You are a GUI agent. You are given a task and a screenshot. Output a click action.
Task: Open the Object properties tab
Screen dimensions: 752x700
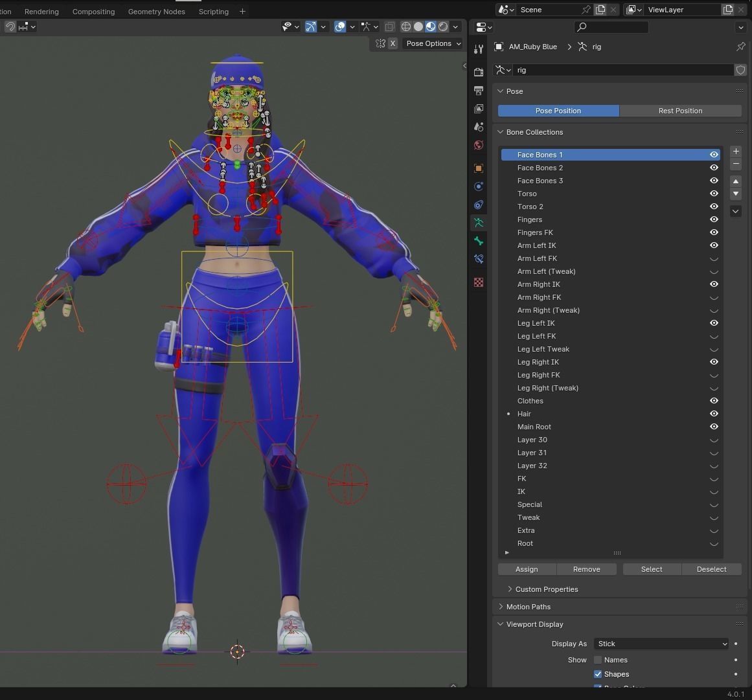478,168
